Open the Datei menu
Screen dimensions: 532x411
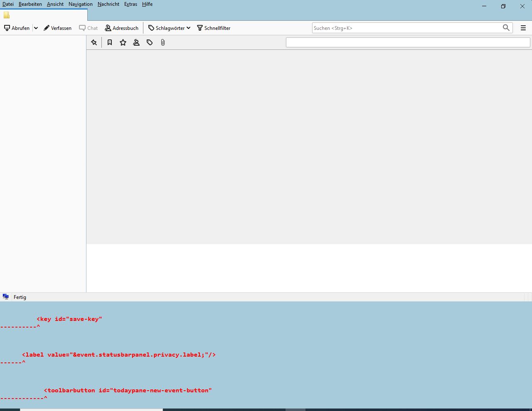click(8, 4)
